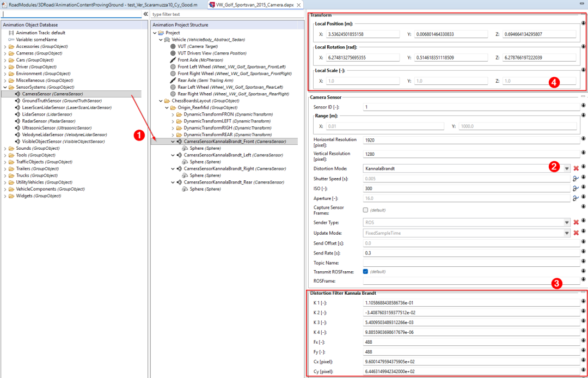588x378 pixels.
Task: Click the LidarSensor icon in SensorSystems
Action: pyautogui.click(x=17, y=114)
